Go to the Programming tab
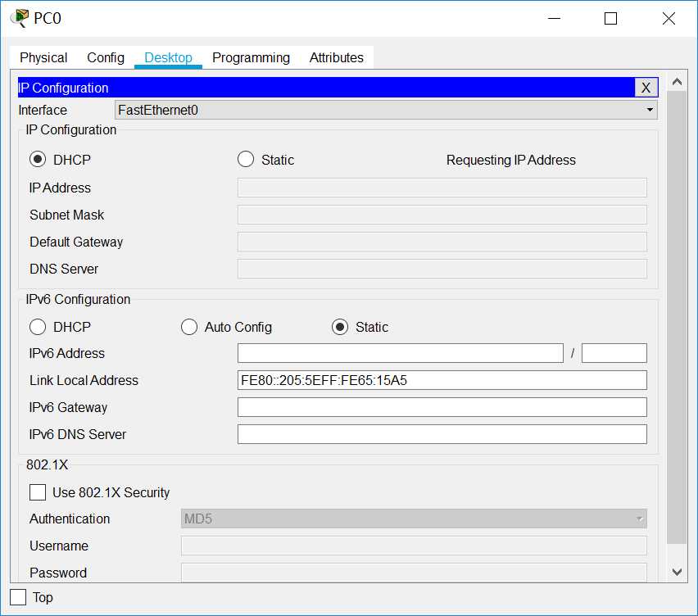The width and height of the screenshot is (698, 616). (251, 57)
